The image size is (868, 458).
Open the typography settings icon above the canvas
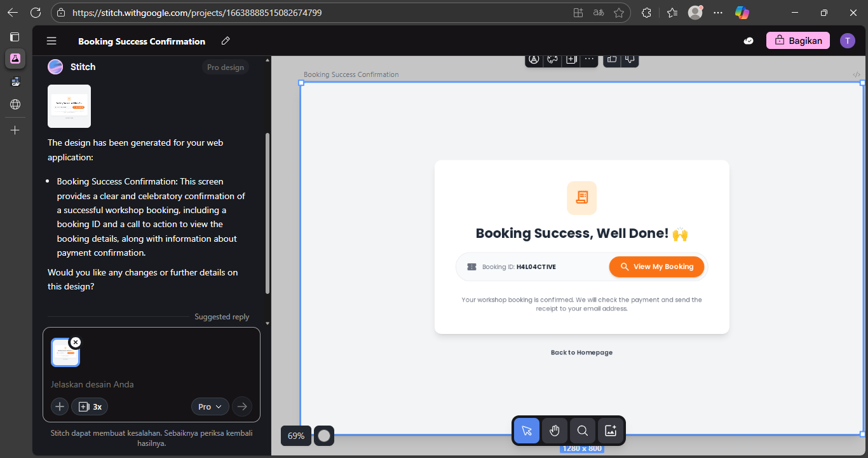(x=534, y=59)
